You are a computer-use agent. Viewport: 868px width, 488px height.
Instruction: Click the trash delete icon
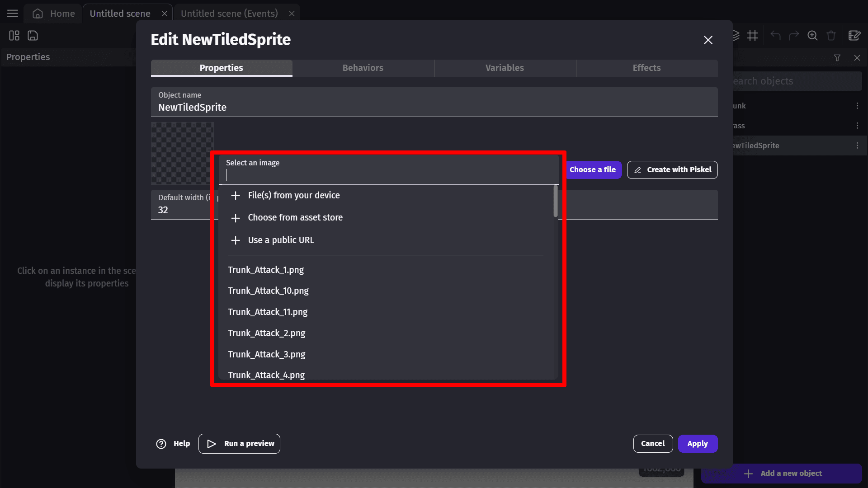point(831,36)
